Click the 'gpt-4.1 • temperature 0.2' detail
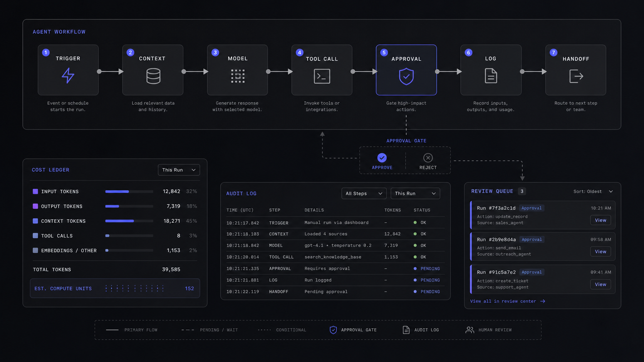The width and height of the screenshot is (644, 362). (338, 245)
